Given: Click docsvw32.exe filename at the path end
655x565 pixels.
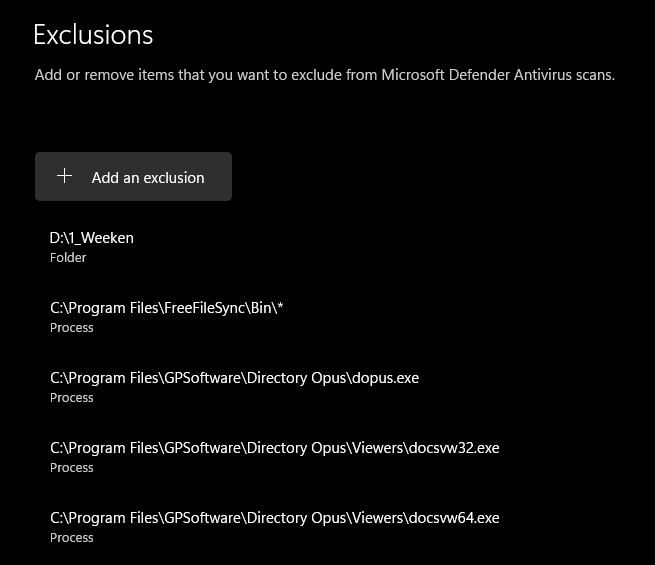Looking at the screenshot, I should [x=454, y=448].
